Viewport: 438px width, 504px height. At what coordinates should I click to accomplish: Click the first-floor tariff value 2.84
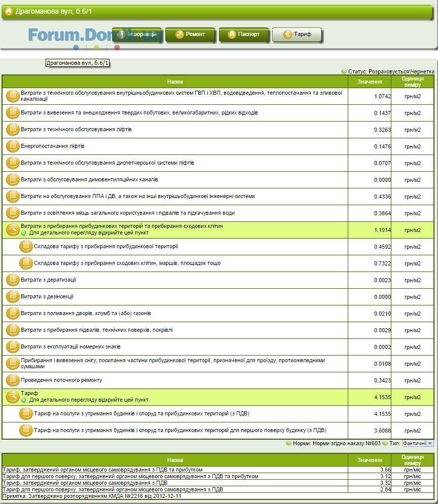pyautogui.click(x=386, y=489)
